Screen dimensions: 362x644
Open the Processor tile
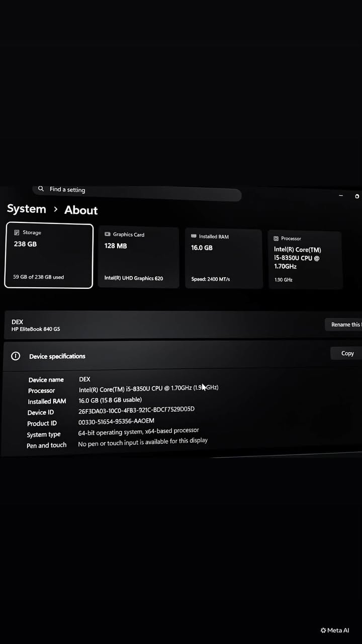pos(305,260)
